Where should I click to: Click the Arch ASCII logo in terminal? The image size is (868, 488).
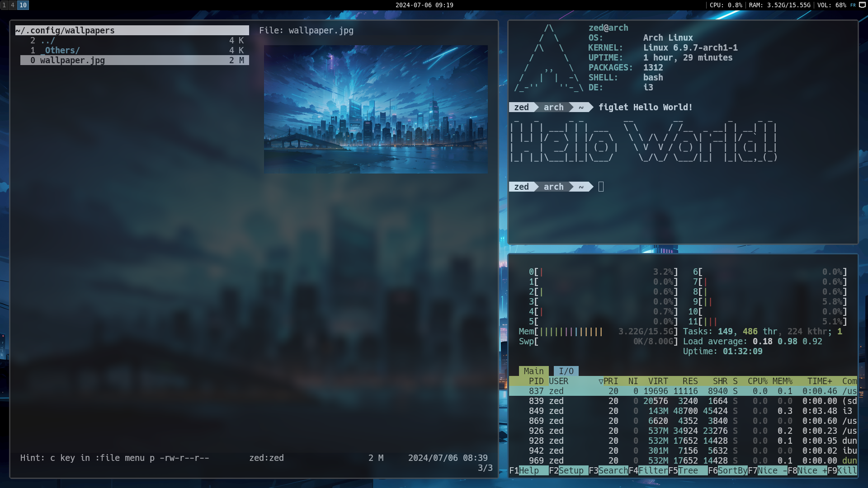click(548, 58)
